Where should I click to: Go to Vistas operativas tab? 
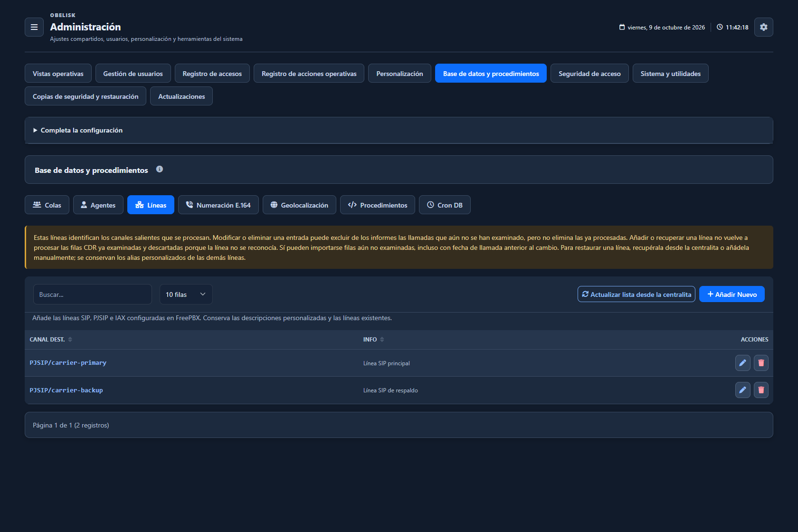tap(58, 73)
